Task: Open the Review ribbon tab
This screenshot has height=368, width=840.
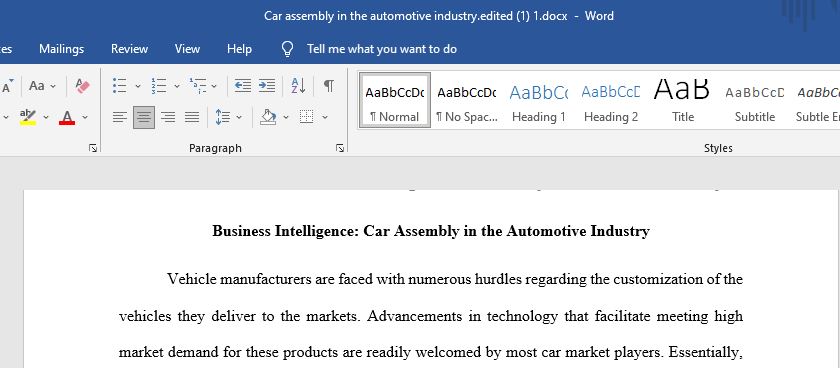Action: pos(129,49)
